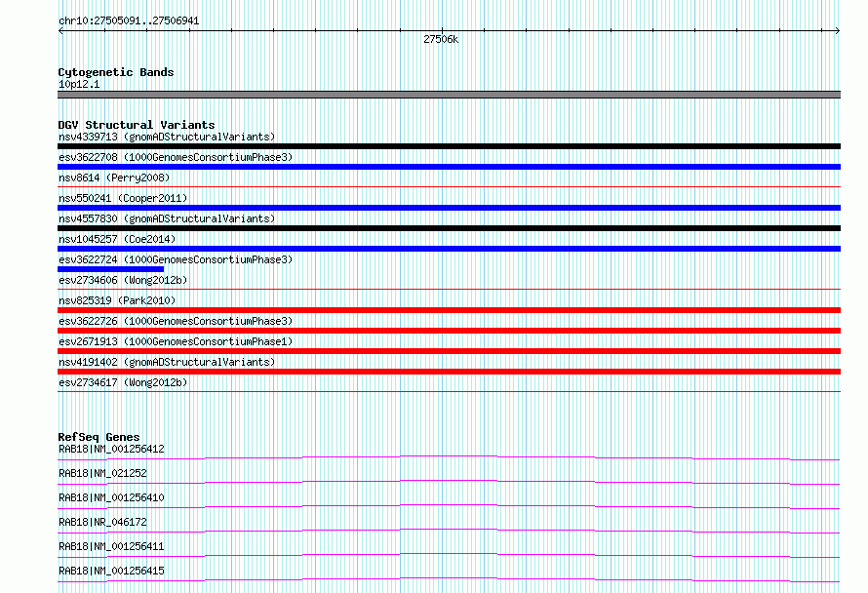Click the red bar under nsv825319
868x593 pixels.
pyautogui.click(x=449, y=310)
